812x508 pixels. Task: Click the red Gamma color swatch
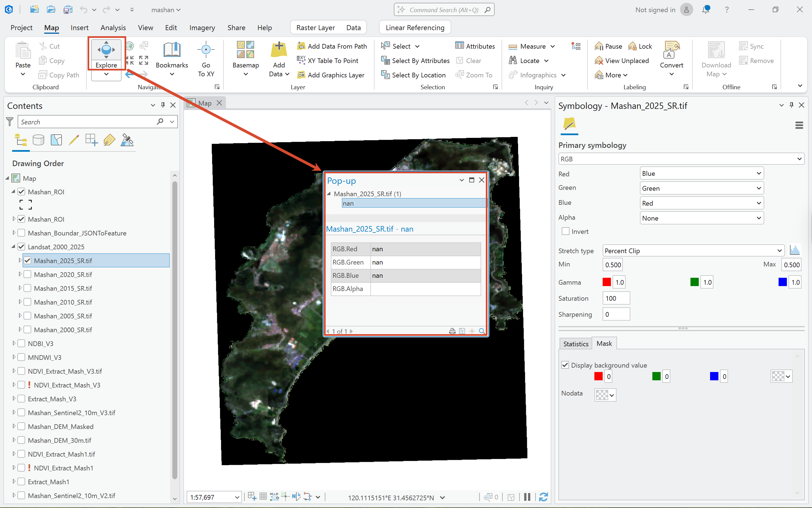coord(607,282)
